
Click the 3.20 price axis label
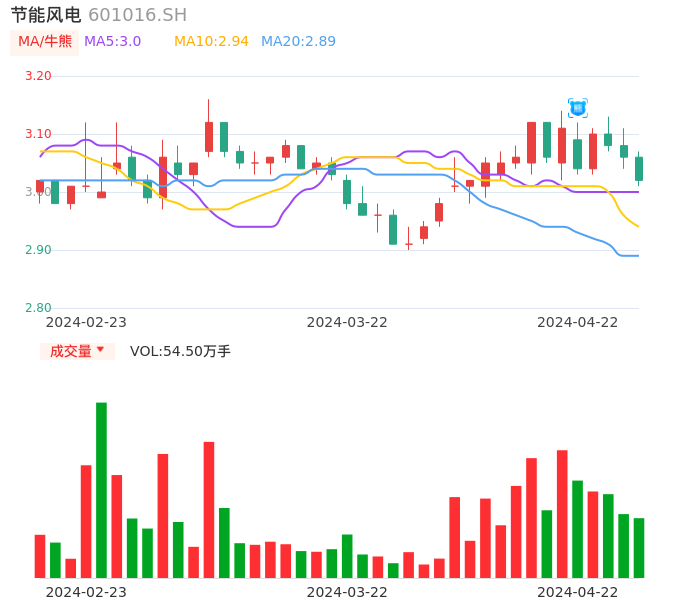(x=38, y=76)
